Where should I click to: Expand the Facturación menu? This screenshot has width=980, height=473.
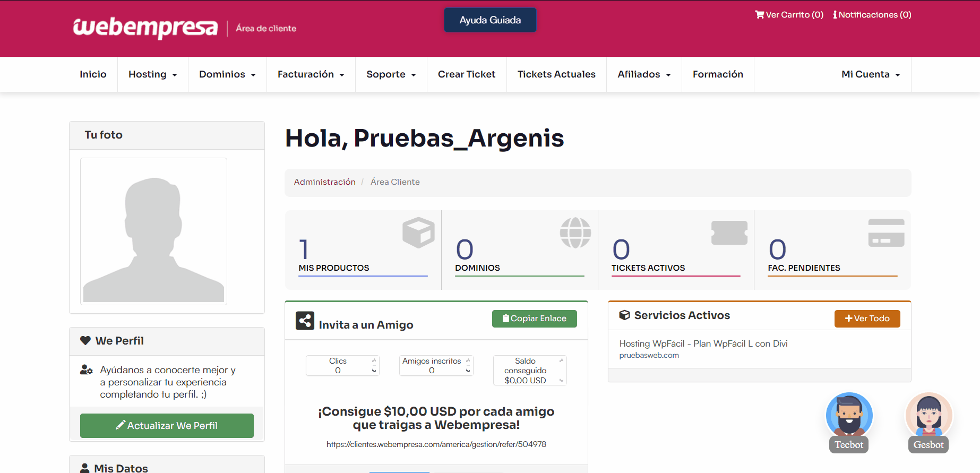point(311,74)
